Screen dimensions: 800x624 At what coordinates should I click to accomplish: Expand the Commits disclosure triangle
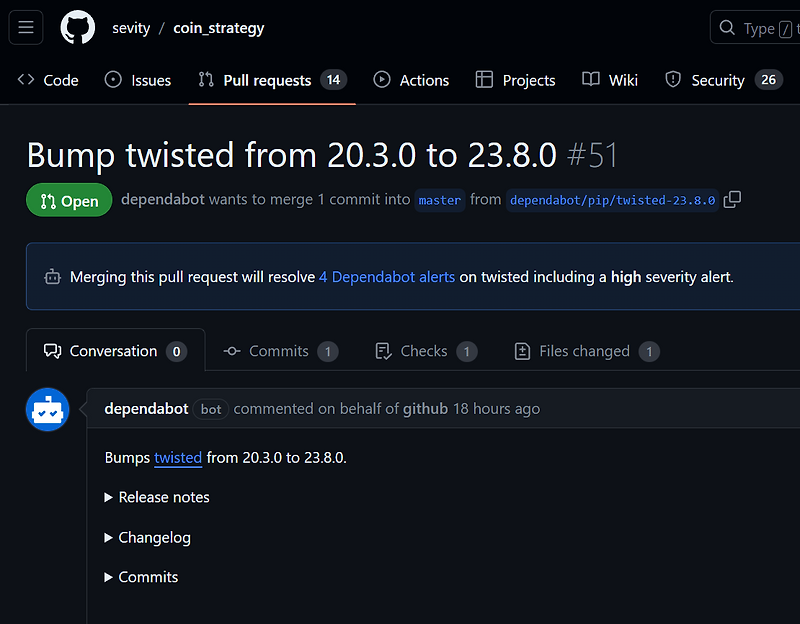tap(108, 577)
